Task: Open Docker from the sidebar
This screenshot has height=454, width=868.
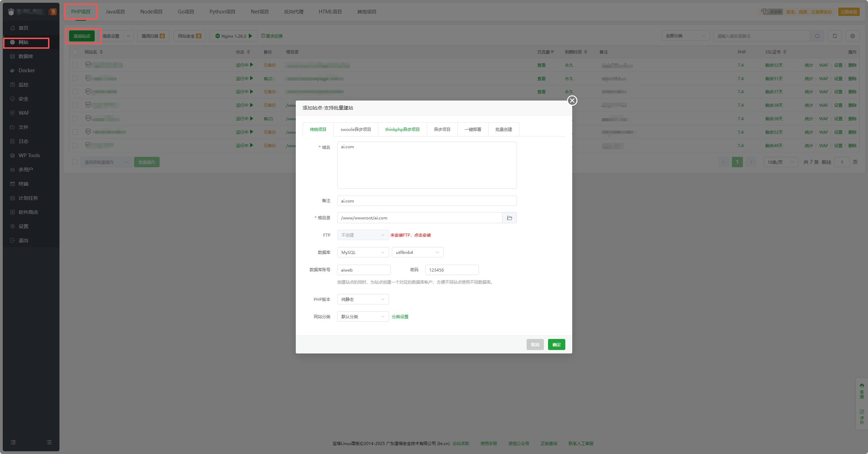Action: (27, 70)
